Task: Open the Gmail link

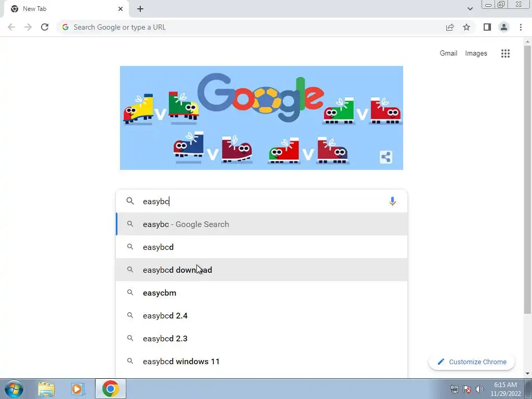Action: pos(448,54)
